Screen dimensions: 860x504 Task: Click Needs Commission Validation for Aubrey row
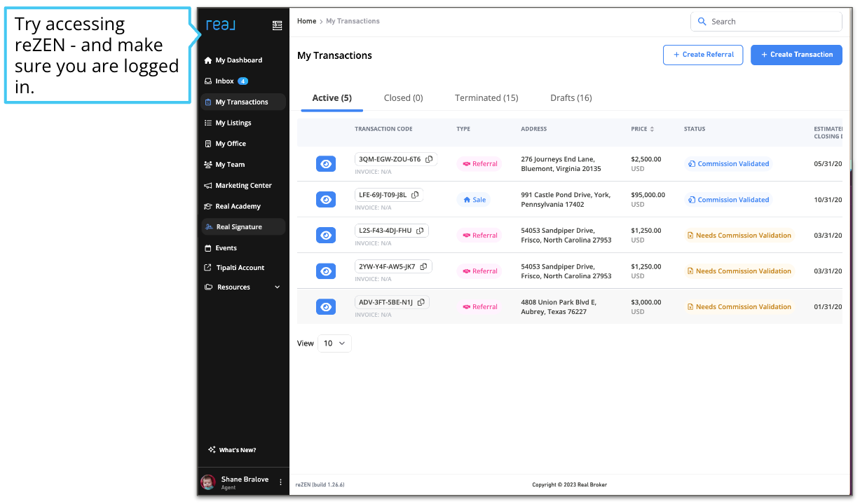(x=739, y=307)
